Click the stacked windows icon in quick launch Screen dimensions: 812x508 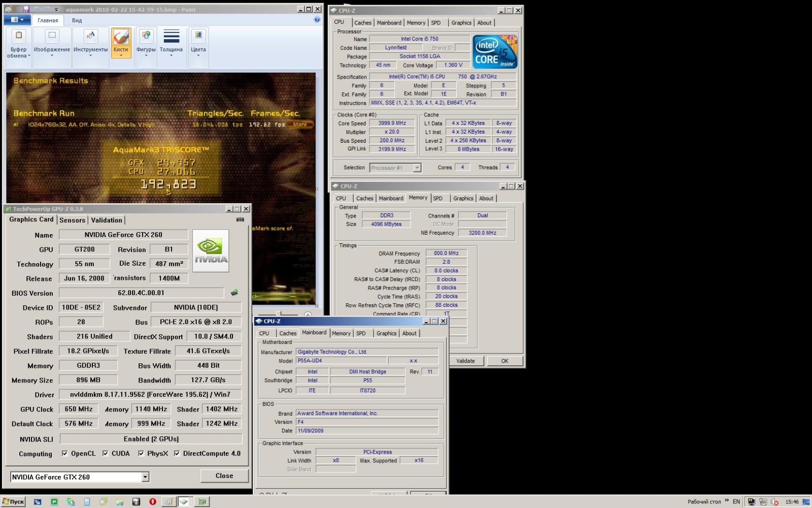pyautogui.click(x=104, y=501)
